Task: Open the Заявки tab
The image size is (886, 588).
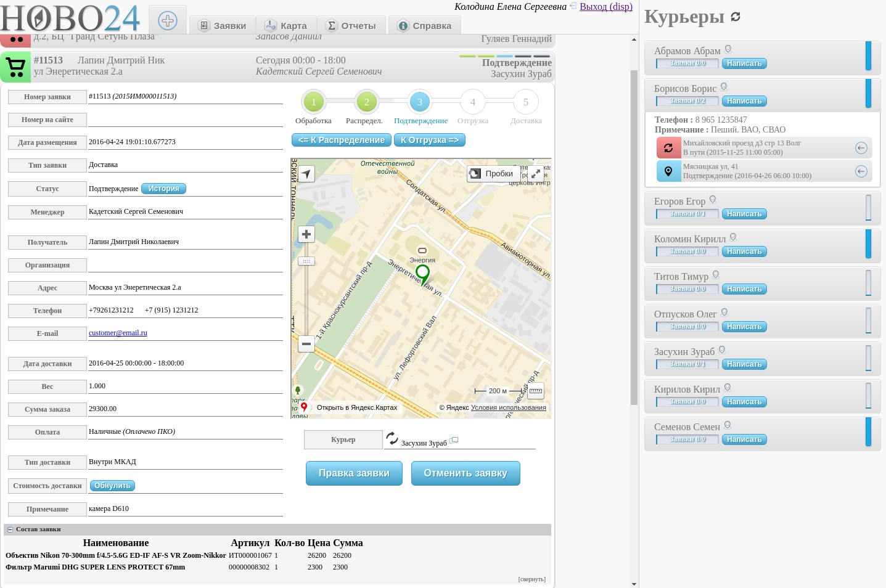Action: click(x=223, y=25)
